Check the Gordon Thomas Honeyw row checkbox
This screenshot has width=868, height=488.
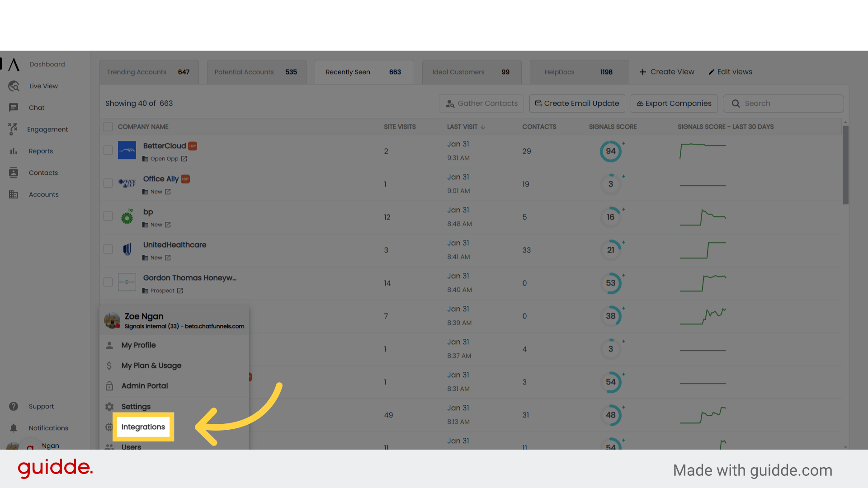pyautogui.click(x=108, y=282)
